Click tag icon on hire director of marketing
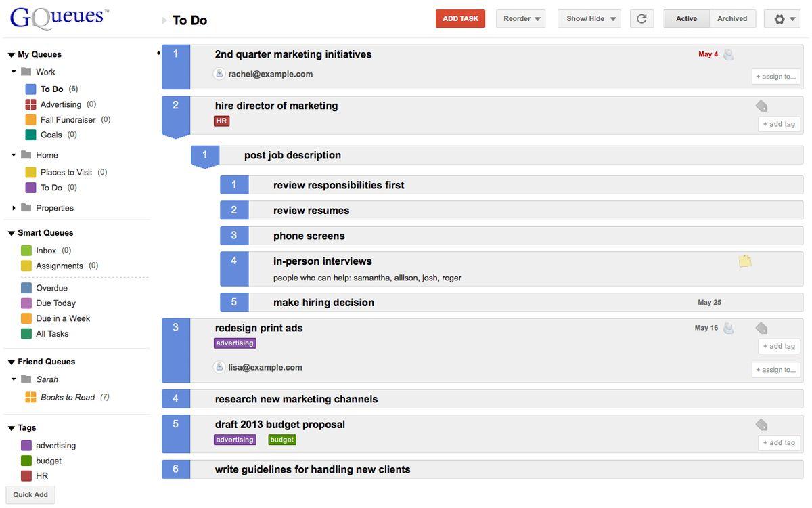Image resolution: width=812 pixels, height=508 pixels. [x=761, y=106]
